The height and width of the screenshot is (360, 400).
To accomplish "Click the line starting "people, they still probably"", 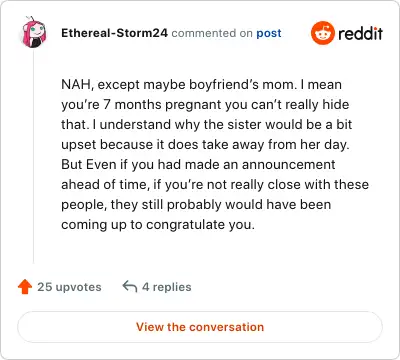I will pyautogui.click(x=196, y=205).
